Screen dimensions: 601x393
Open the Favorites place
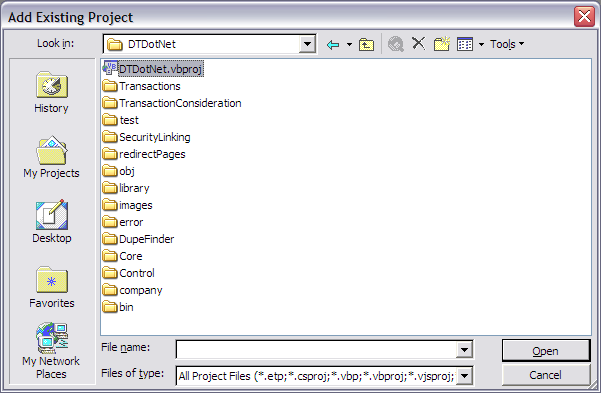52,287
